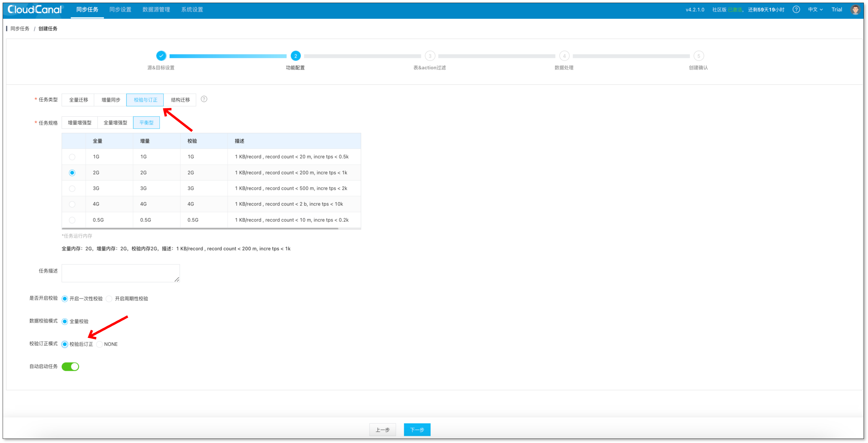Open the 数据源管理 menu
Viewport: 868px width, 443px height.
tap(156, 9)
